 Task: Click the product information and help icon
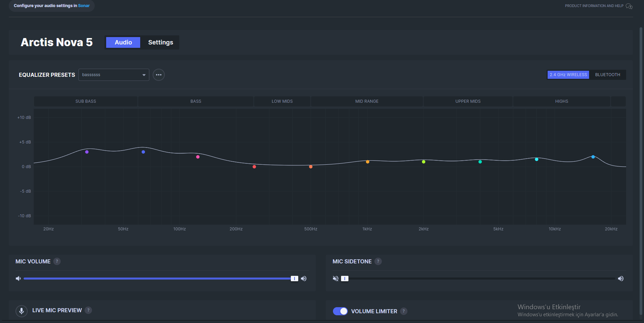coord(629,6)
